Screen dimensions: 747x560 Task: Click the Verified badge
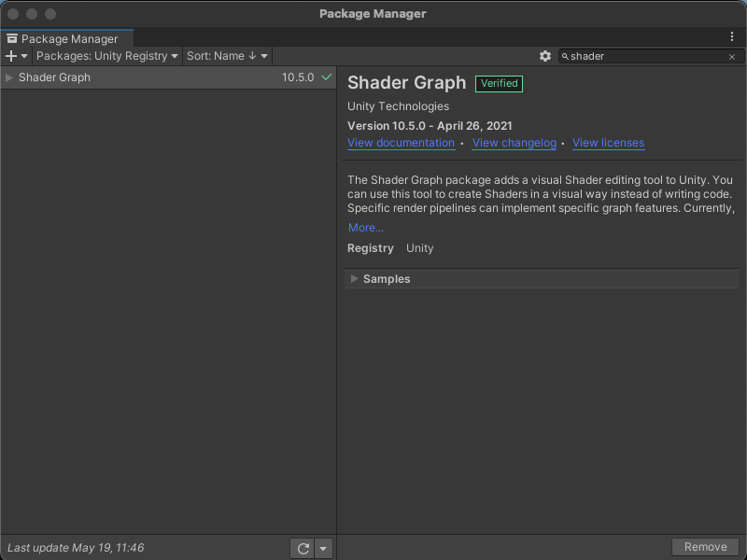click(x=499, y=83)
